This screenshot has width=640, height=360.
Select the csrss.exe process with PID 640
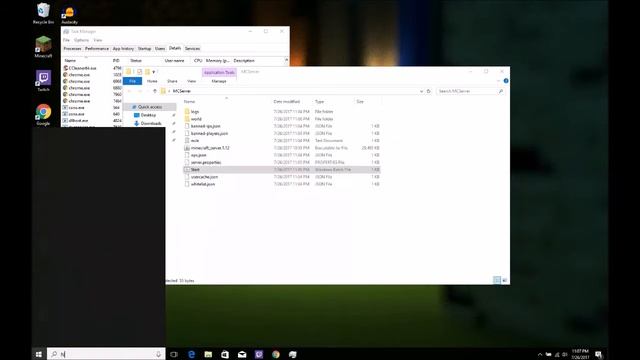pos(92,114)
